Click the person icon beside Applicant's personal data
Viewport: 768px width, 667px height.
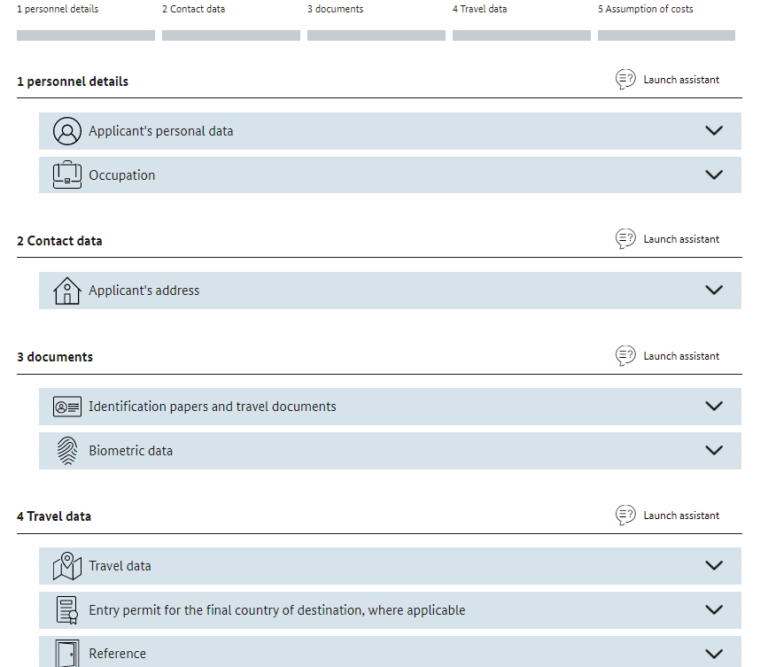[66, 131]
